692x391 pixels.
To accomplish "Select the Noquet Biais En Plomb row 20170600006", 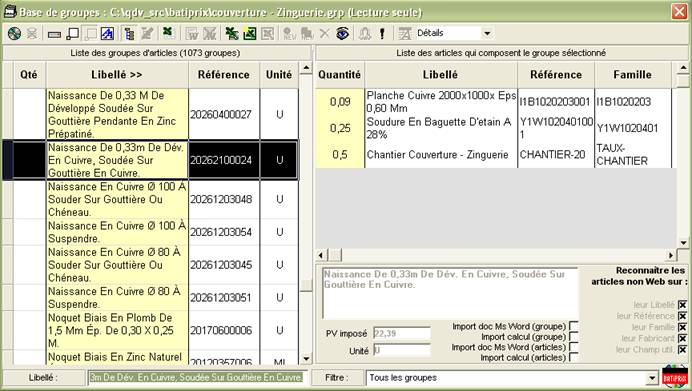I will click(150, 331).
